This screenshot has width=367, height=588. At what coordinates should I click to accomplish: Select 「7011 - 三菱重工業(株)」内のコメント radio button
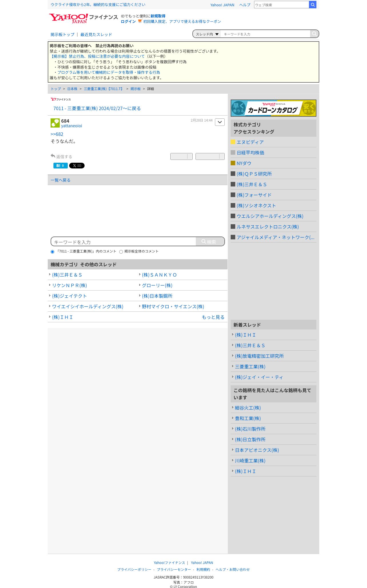pos(52,252)
